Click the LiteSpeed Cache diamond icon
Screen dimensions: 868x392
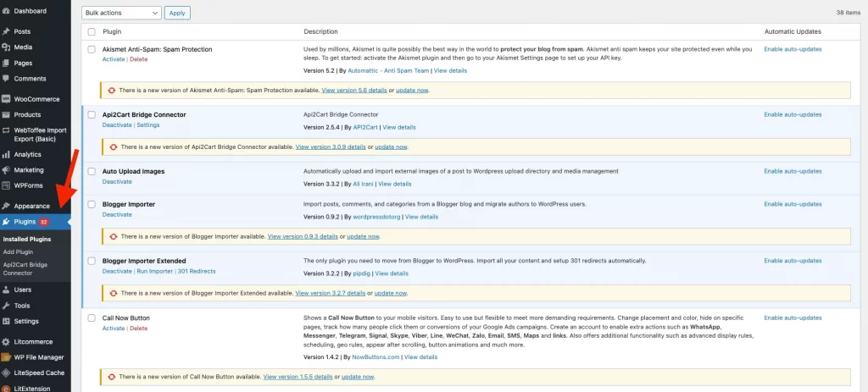click(6, 373)
